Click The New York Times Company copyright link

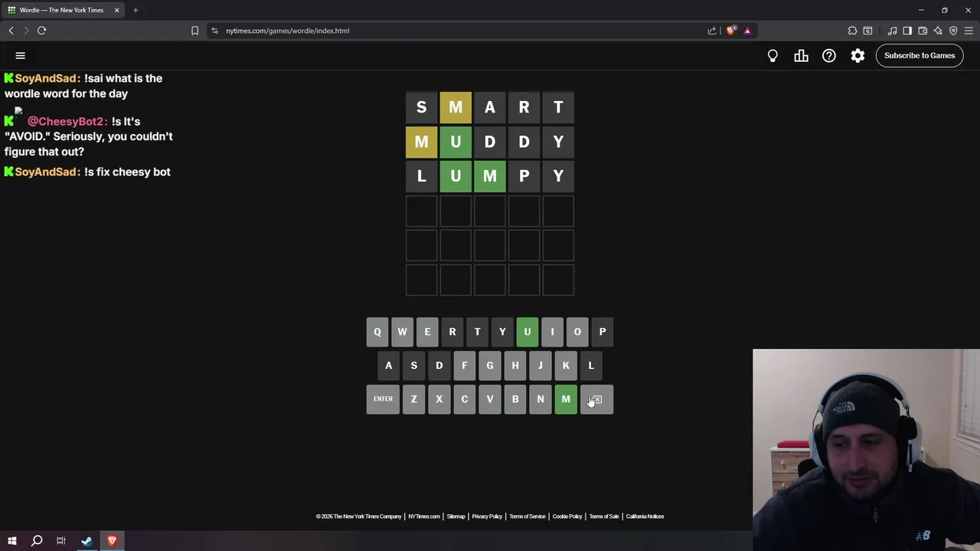point(358,517)
